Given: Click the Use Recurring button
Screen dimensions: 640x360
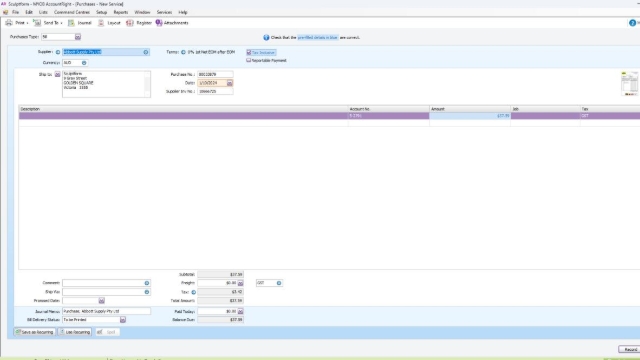Looking at the screenshot, I should coord(75,332).
